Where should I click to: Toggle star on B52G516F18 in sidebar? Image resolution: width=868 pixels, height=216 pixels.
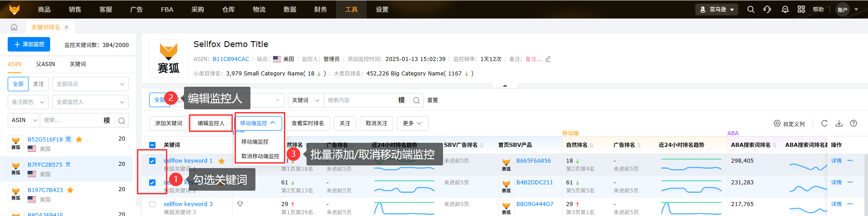coord(79,139)
